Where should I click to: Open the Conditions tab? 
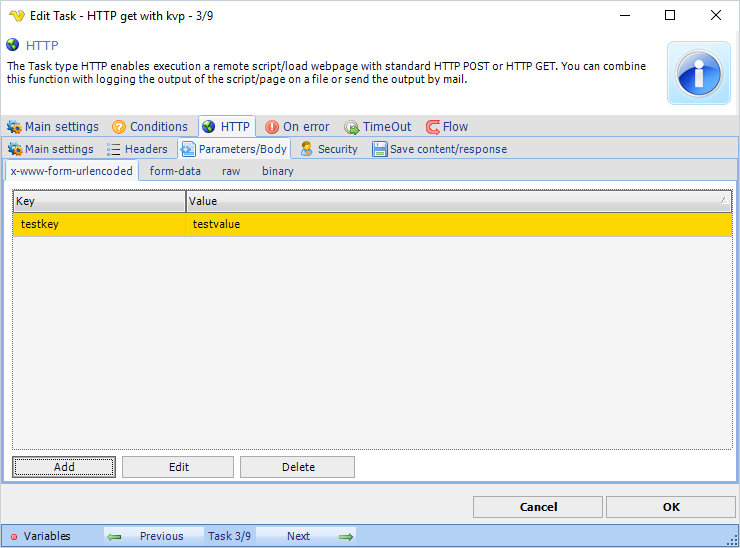click(x=150, y=127)
